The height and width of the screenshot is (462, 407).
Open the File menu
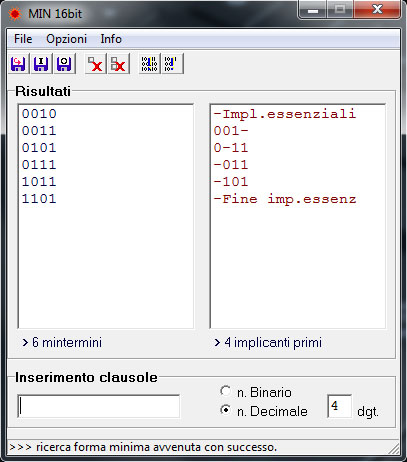(23, 39)
